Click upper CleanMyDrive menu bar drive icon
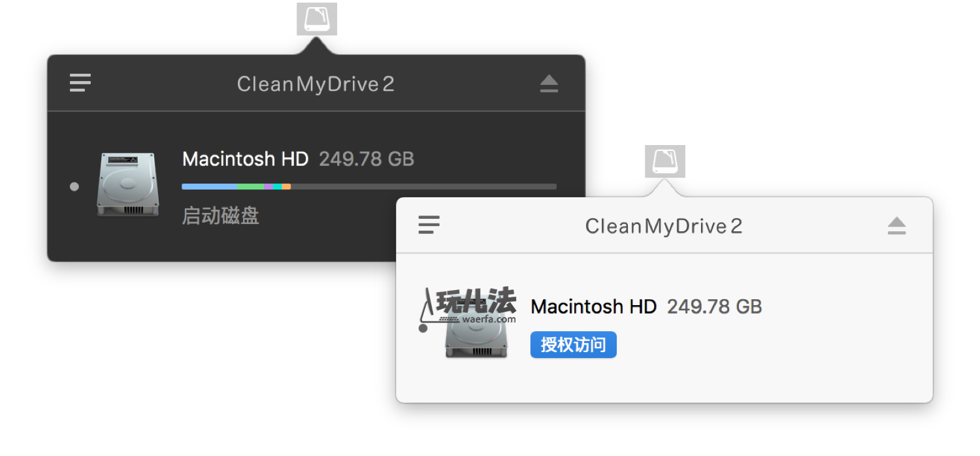The height and width of the screenshot is (456, 980). [x=317, y=19]
